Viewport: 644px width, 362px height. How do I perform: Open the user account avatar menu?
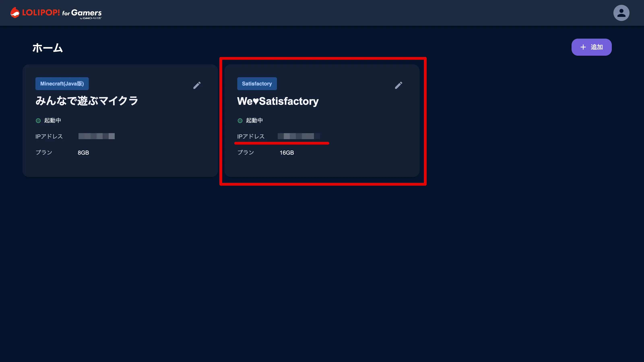coord(621,13)
